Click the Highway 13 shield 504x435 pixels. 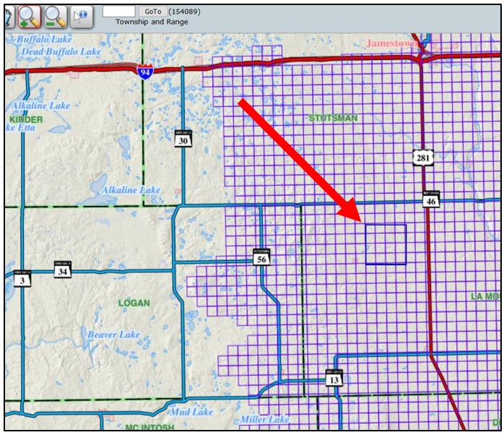click(x=334, y=377)
